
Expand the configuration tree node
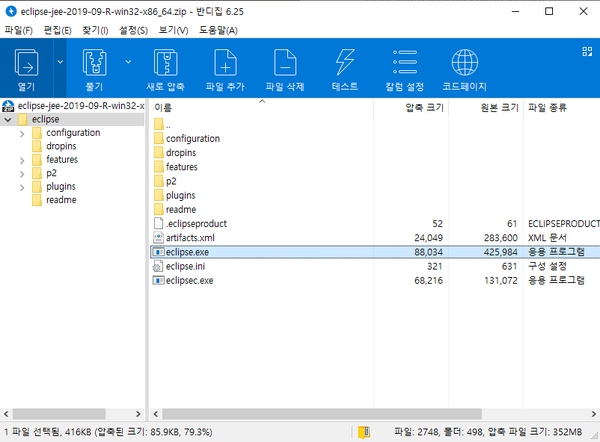[x=22, y=134]
